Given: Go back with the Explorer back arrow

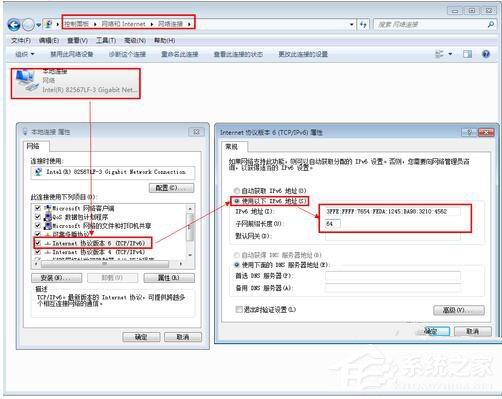Looking at the screenshot, I should coord(14,24).
